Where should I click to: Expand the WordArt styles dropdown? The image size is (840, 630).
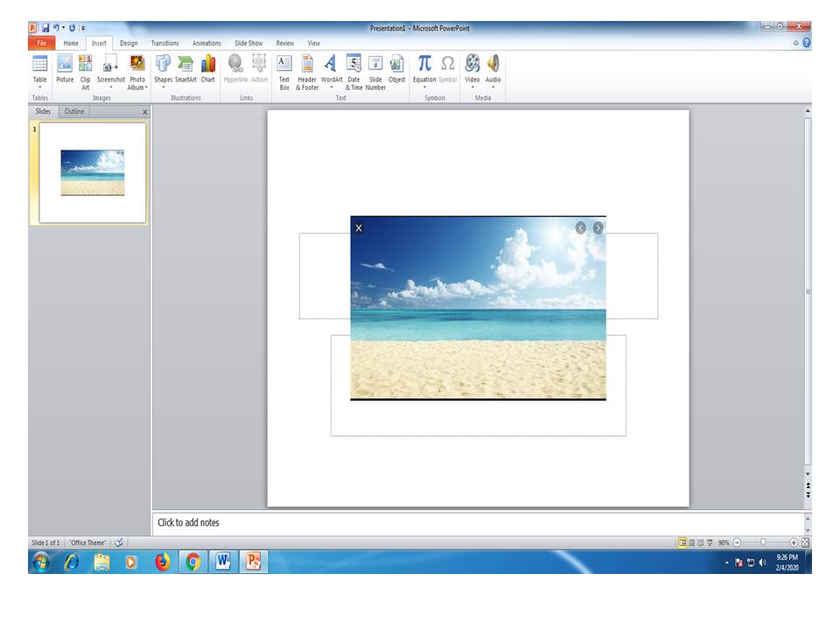(331, 87)
